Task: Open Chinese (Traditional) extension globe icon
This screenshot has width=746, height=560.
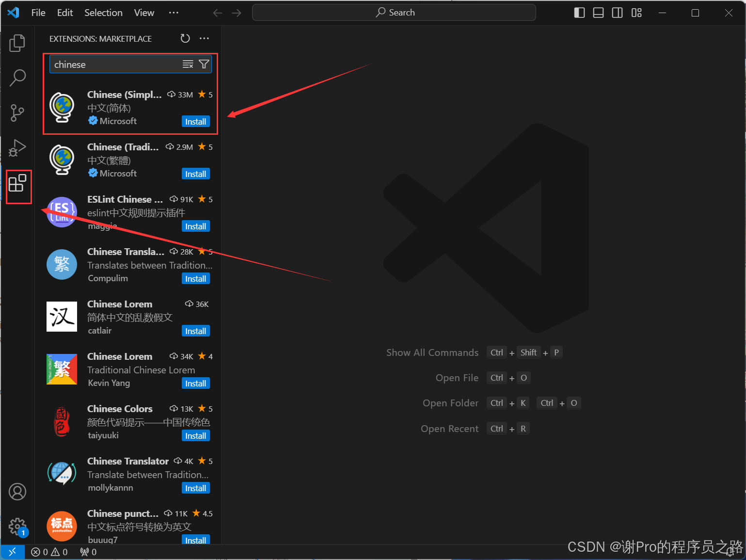Action: point(62,160)
